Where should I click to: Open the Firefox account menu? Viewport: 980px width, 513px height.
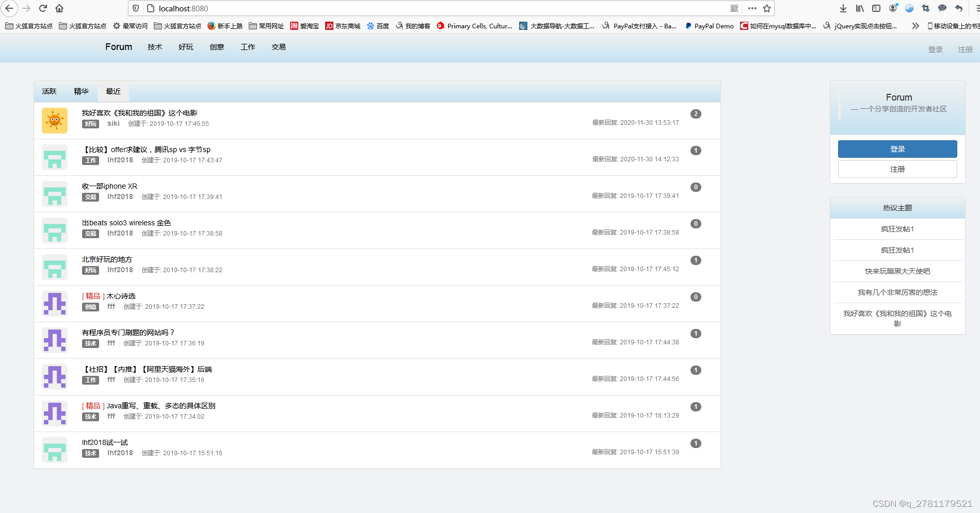(893, 8)
